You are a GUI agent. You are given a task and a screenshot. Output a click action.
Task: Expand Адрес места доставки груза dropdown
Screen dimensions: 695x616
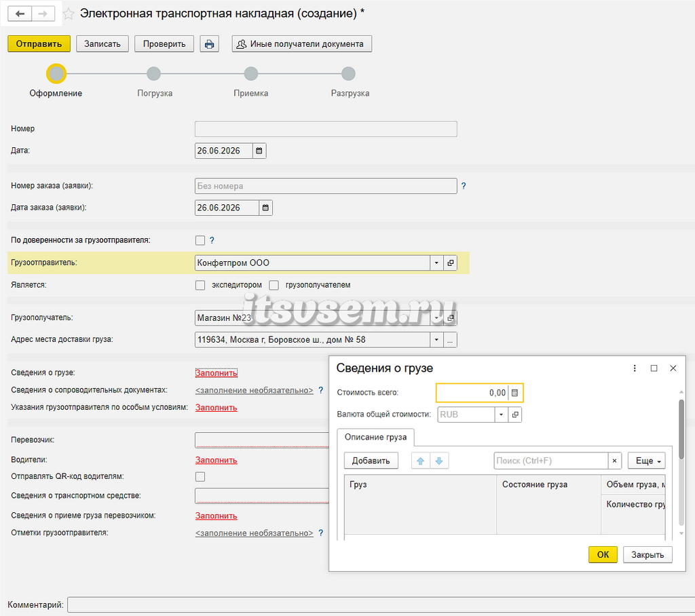(x=436, y=340)
